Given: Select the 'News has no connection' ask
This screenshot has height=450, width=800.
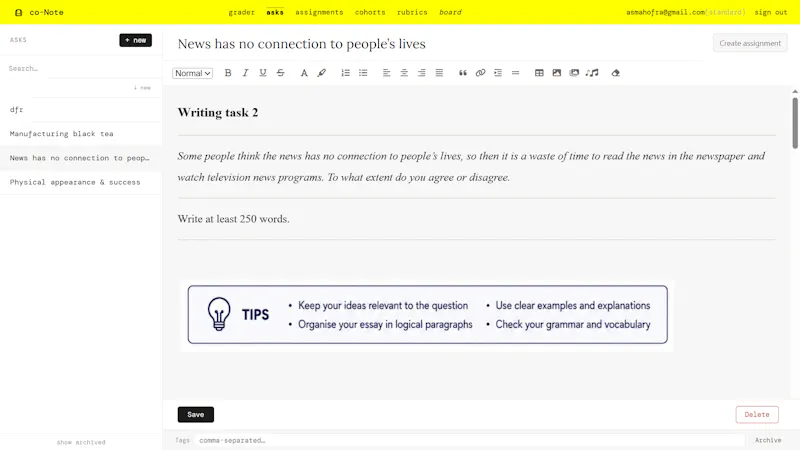Looking at the screenshot, I should [81, 158].
